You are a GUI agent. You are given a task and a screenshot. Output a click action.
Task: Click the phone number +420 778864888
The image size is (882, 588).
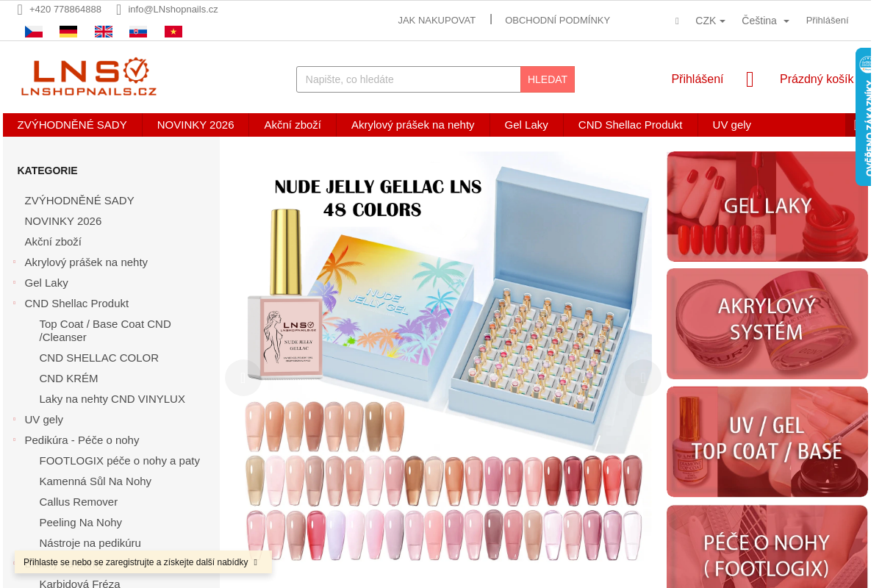tap(65, 10)
